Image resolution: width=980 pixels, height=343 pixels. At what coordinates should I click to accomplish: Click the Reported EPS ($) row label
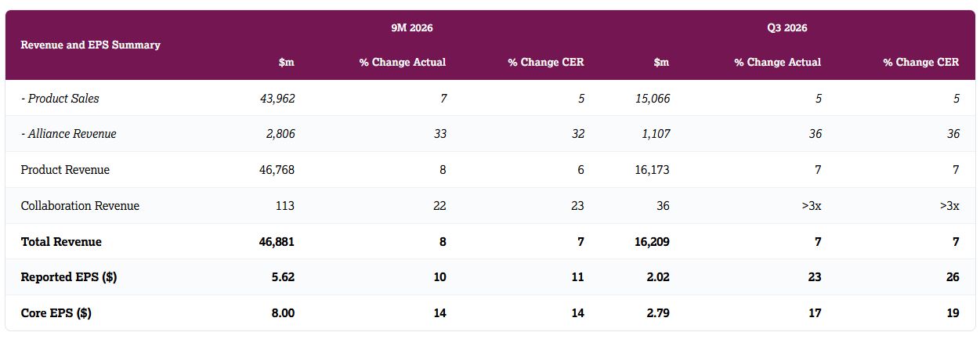(69, 277)
